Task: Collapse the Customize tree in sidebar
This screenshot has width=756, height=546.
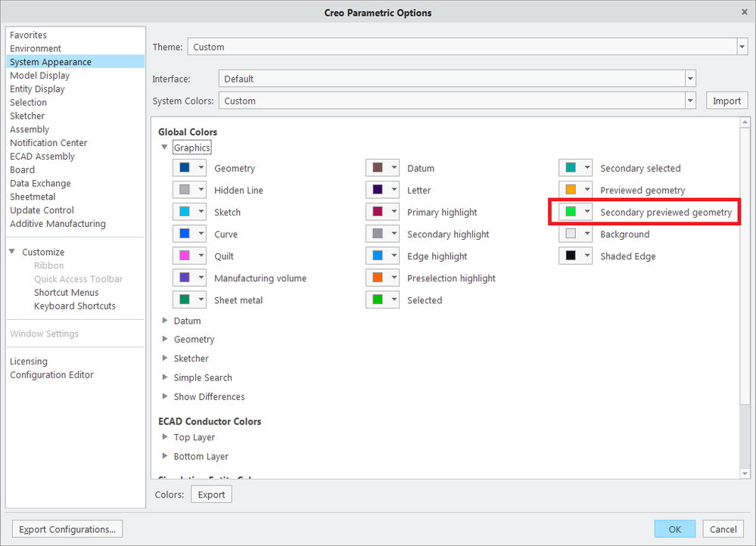Action: (13, 253)
